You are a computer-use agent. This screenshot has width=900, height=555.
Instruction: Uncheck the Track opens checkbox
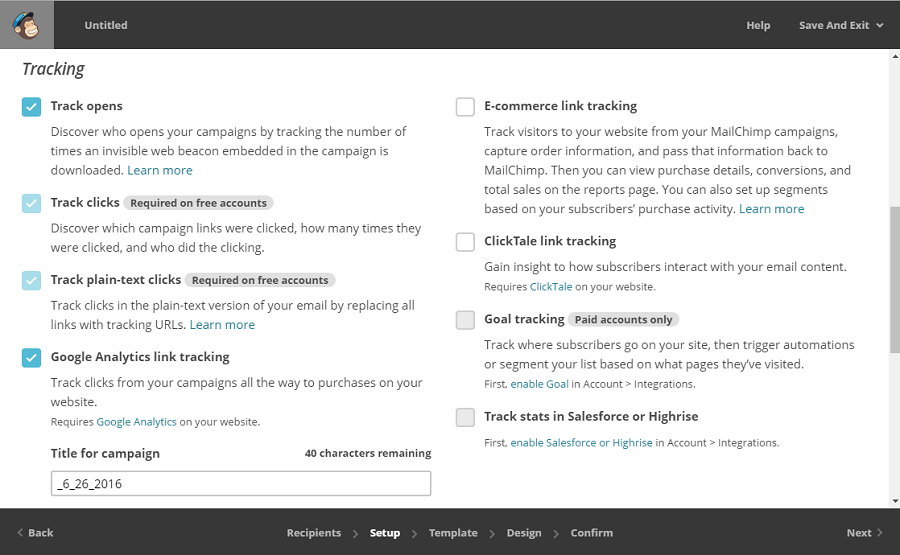(x=32, y=107)
